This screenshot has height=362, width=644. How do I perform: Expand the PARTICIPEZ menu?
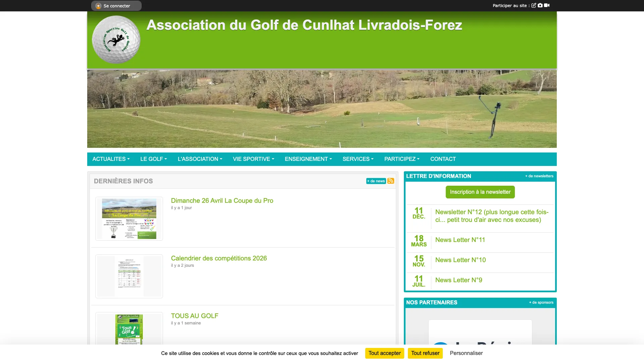(401, 159)
